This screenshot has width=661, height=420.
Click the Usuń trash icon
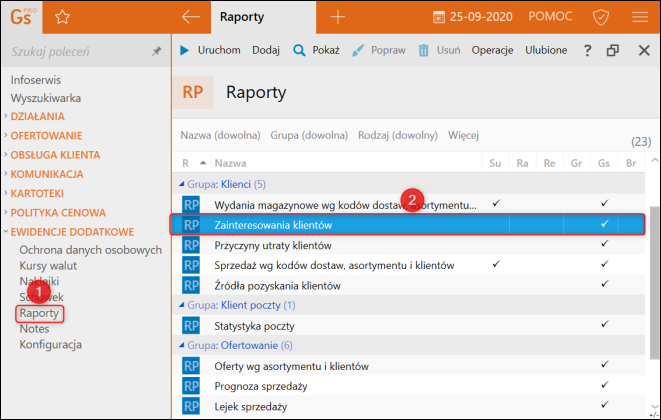click(423, 51)
